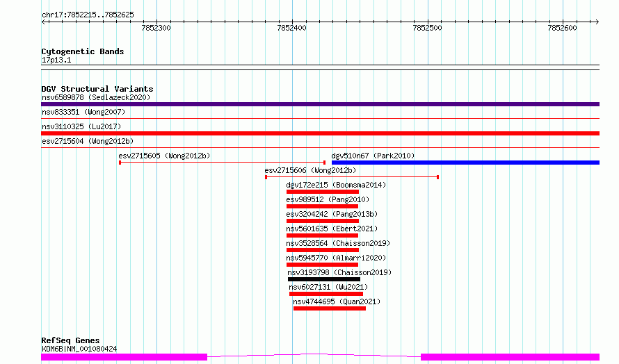The image size is (619, 364).
Task: Select the right magenta KDM6B exon block
Action: pos(510,357)
